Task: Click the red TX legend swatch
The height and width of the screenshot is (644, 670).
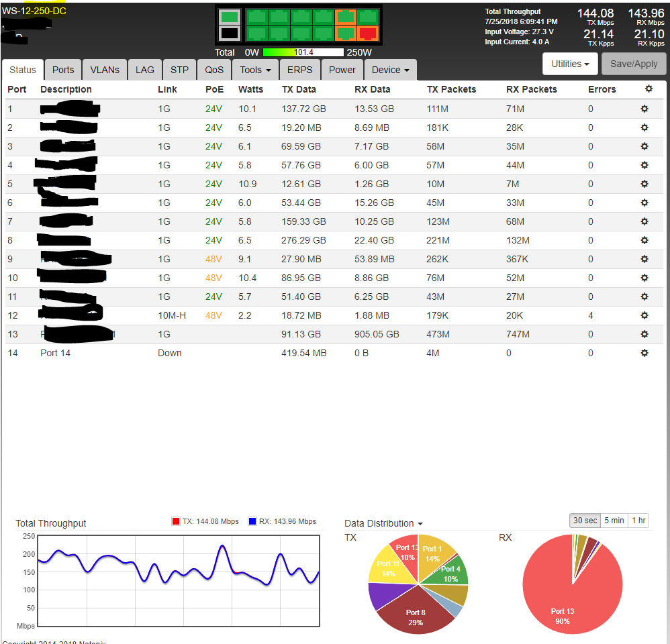Action: coord(176,521)
